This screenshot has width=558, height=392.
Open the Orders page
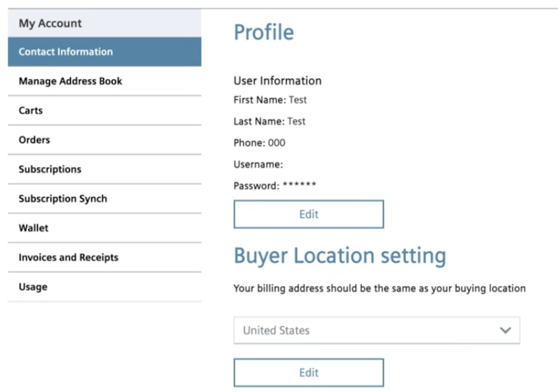(x=105, y=140)
